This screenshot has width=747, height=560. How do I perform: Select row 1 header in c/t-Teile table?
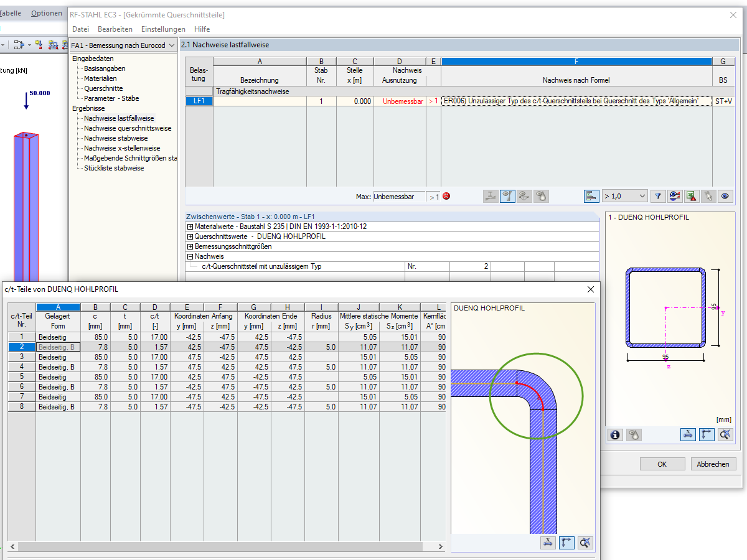pos(22,337)
